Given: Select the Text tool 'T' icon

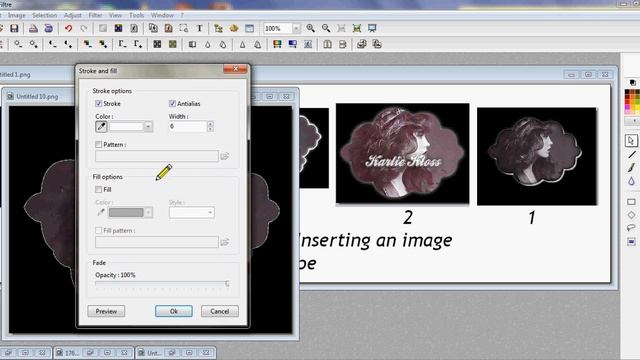Looking at the screenshot, I should click(199, 28).
